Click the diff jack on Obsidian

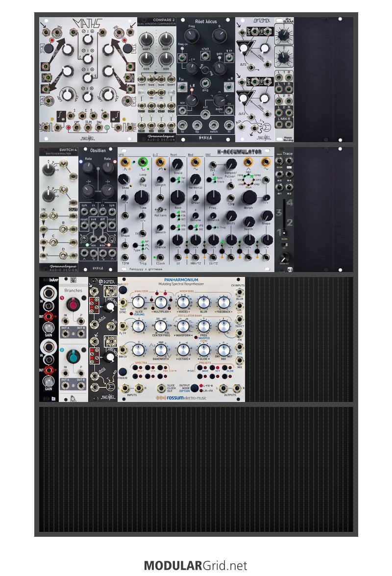(x=103, y=225)
